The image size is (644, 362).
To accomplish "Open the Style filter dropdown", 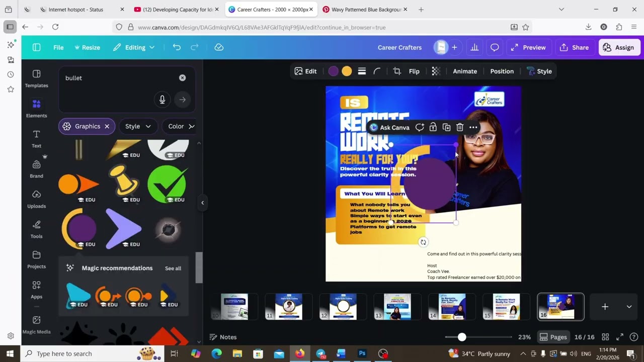I will pyautogui.click(x=138, y=126).
